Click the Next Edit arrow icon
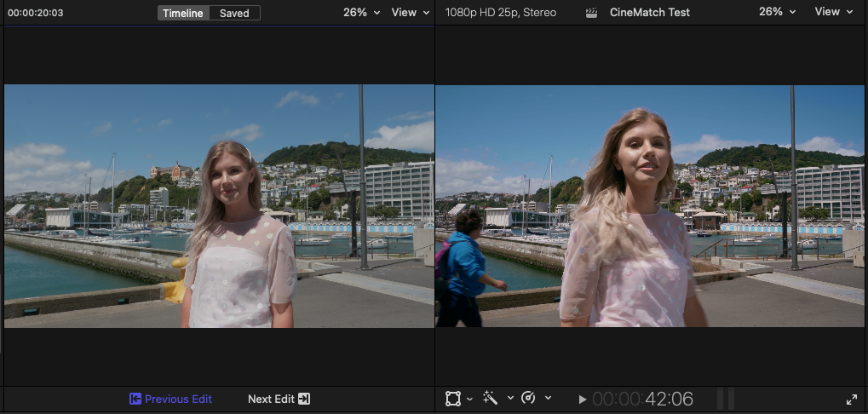 [x=304, y=399]
